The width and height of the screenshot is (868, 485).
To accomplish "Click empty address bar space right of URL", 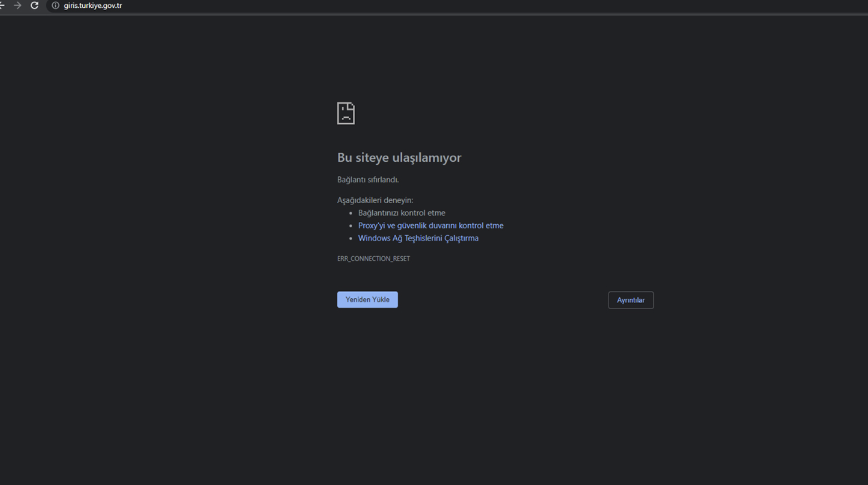I will 445,6.
